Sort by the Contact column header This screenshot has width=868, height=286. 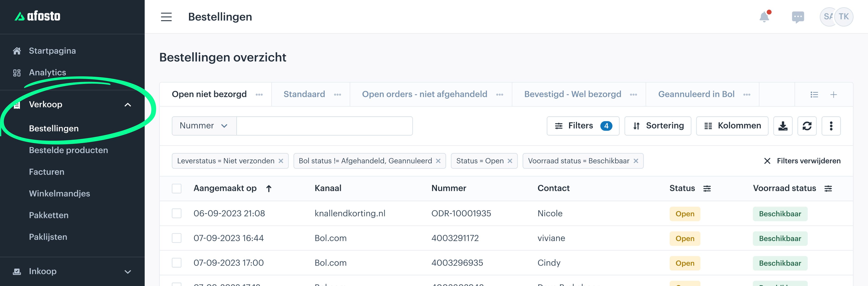(553, 188)
